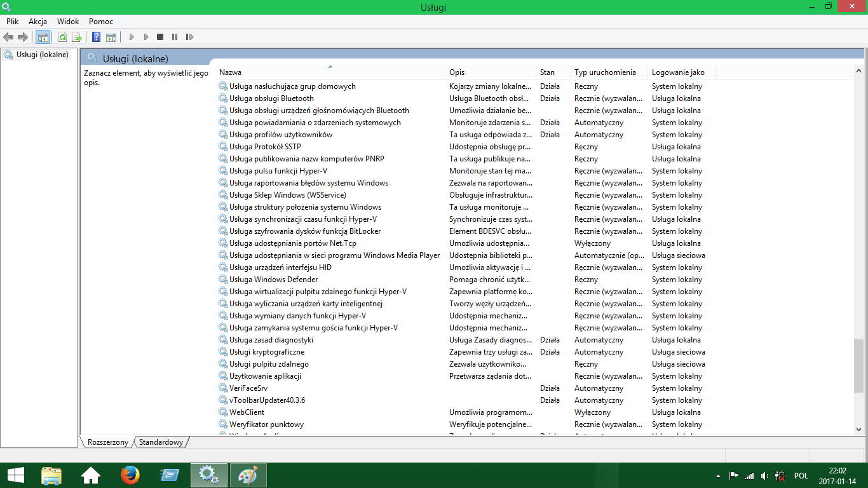Toggle the show/hide console tree button
The image size is (868, 488).
pos(43,37)
